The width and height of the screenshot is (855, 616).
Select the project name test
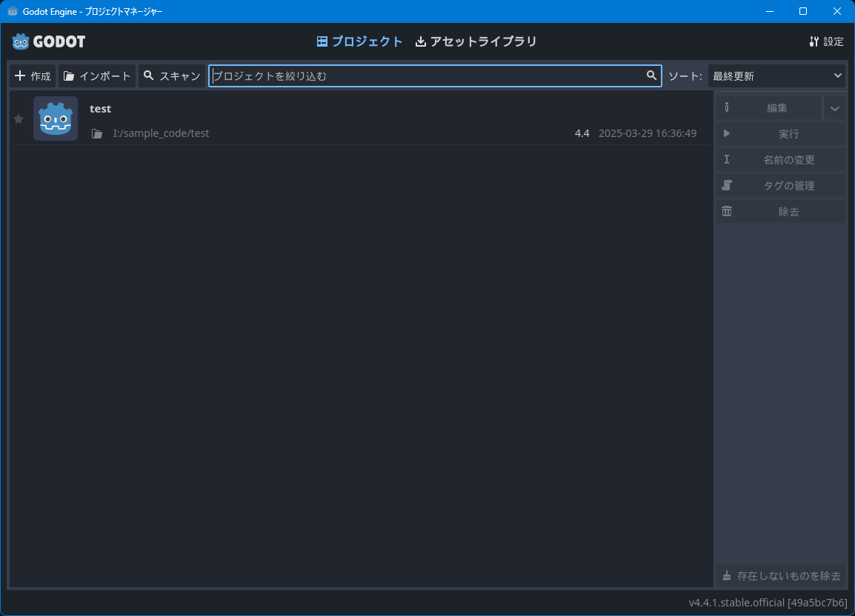tap(100, 109)
